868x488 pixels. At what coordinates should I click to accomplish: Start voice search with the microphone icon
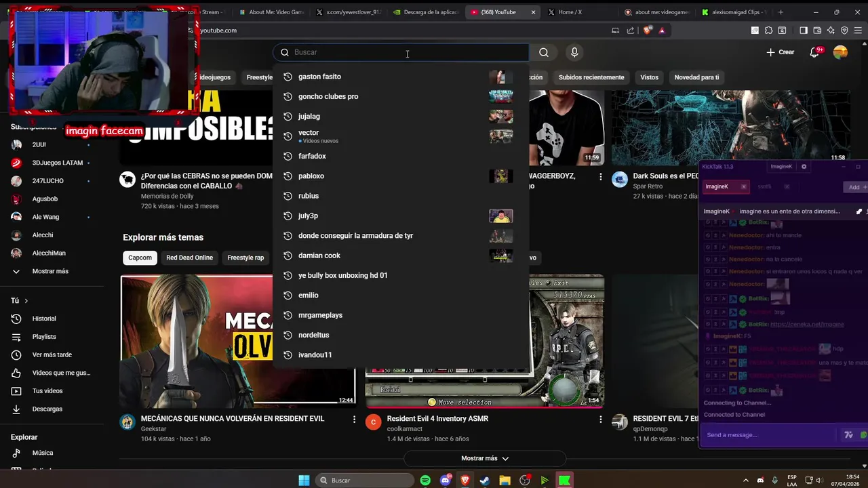click(x=574, y=52)
